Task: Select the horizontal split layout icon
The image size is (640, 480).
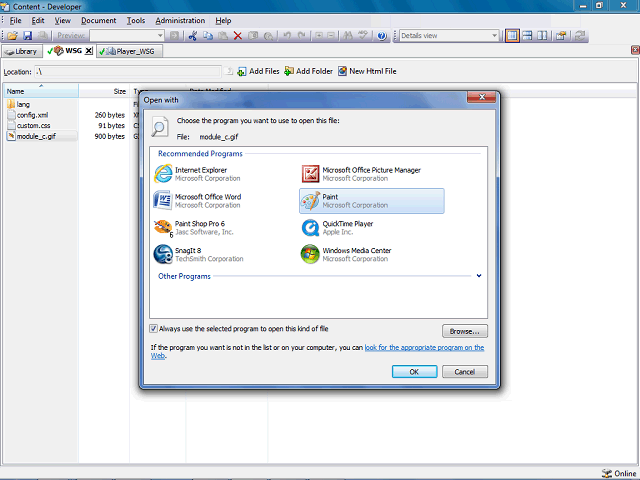Action: pos(527,36)
